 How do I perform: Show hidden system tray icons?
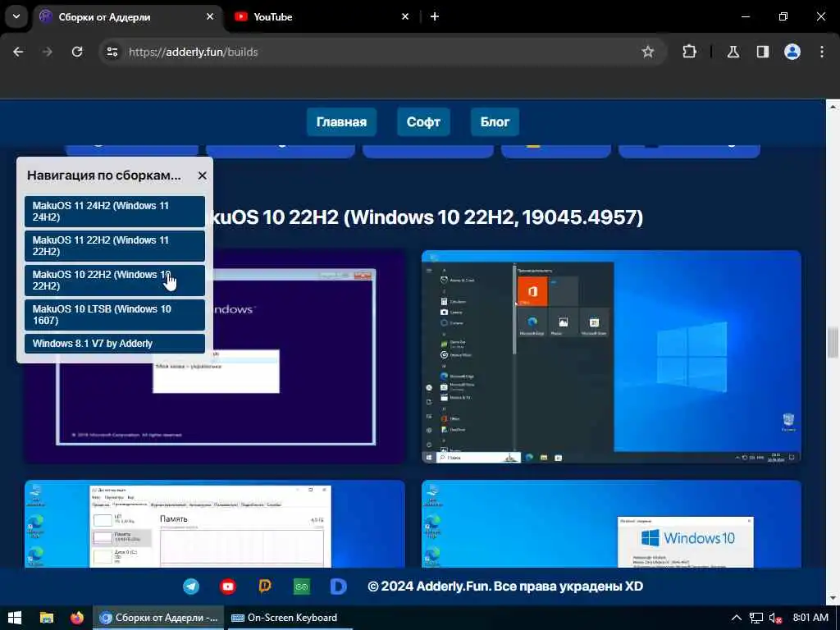[x=737, y=618]
